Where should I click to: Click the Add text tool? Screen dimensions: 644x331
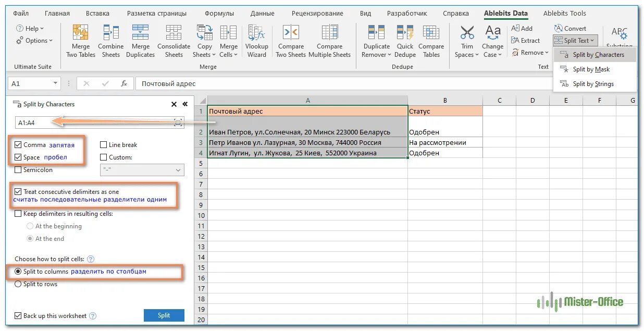(522, 29)
